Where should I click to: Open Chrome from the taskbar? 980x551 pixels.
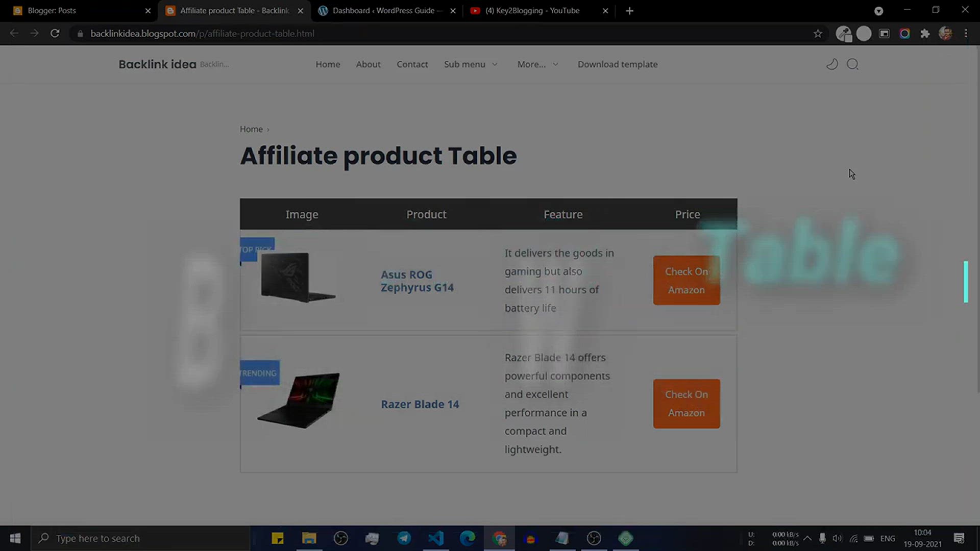[x=499, y=538]
